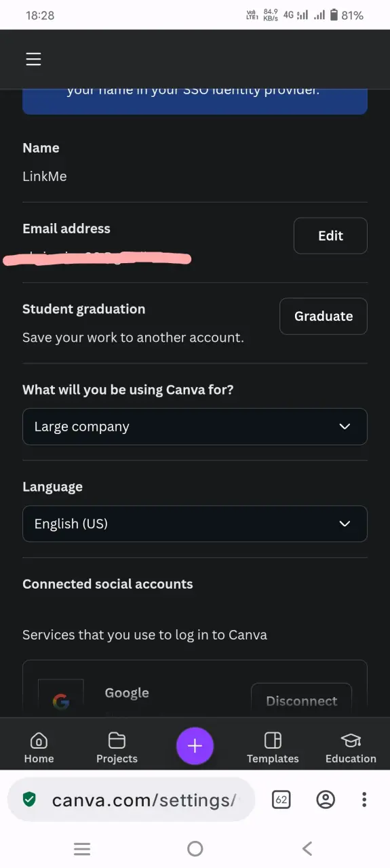Screen dimensions: 390x868
Task: Open the Projects folder icon
Action: coord(117,740)
